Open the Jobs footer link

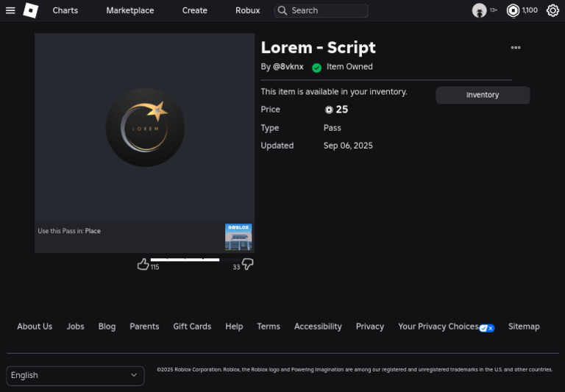[75, 327]
